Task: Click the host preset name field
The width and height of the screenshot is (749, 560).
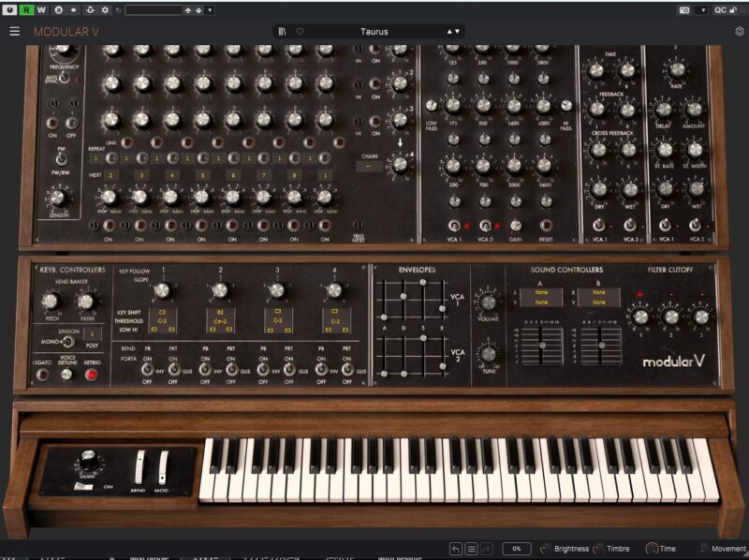Action: point(153,10)
